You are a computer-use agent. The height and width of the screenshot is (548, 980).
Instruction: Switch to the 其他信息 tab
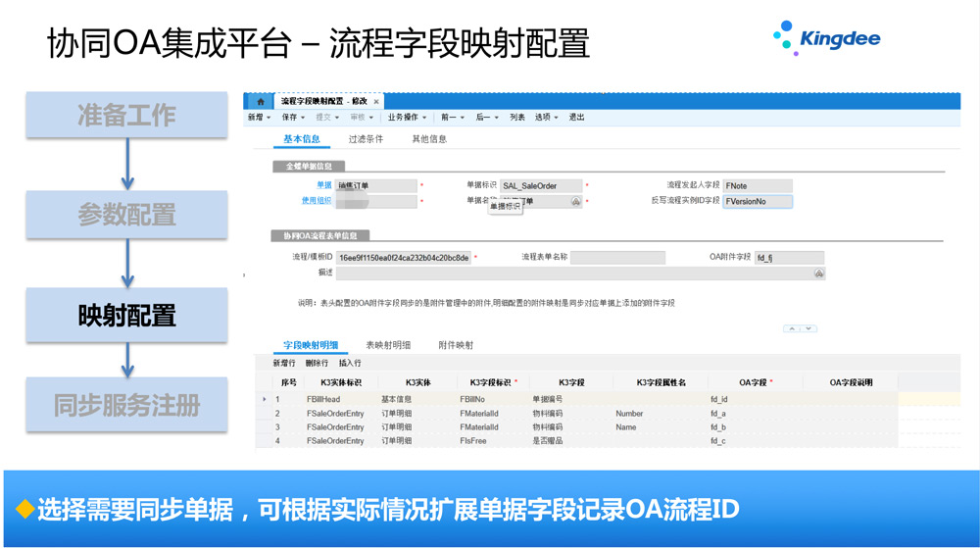pyautogui.click(x=429, y=139)
